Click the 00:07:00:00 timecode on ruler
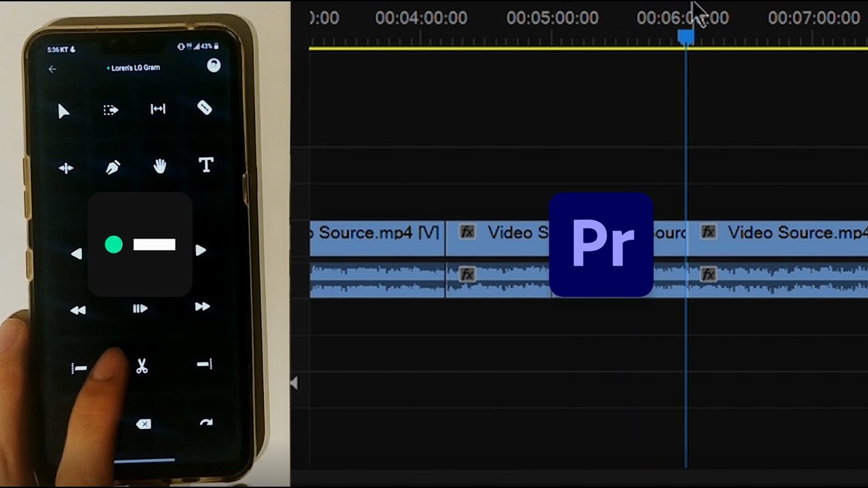The height and width of the screenshot is (488, 868). pyautogui.click(x=814, y=18)
